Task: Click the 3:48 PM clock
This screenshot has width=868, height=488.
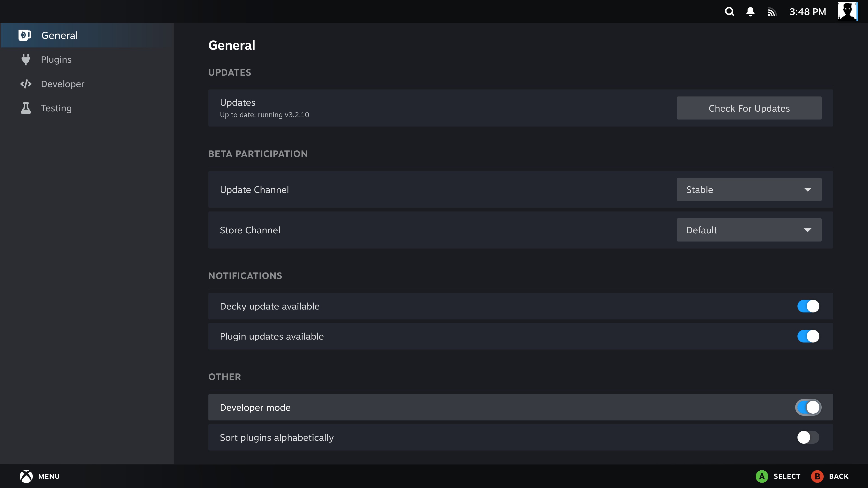Action: (x=808, y=12)
